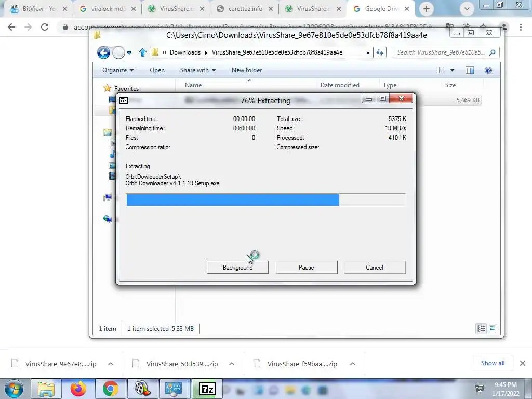
Task: Open the Share with menu
Action: pyautogui.click(x=198, y=70)
